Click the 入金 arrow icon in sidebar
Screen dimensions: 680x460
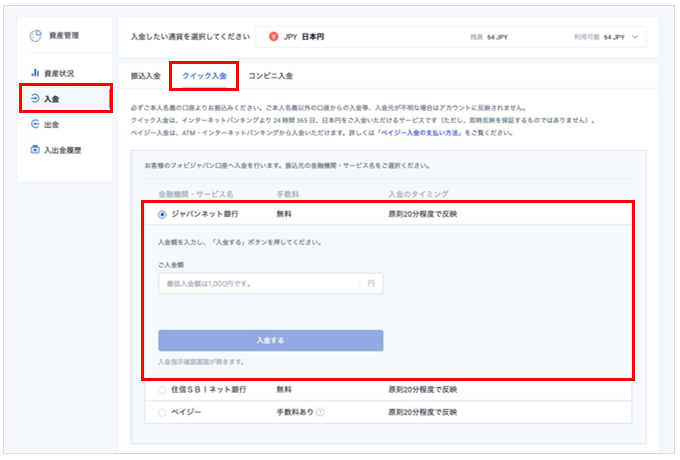tap(35, 98)
